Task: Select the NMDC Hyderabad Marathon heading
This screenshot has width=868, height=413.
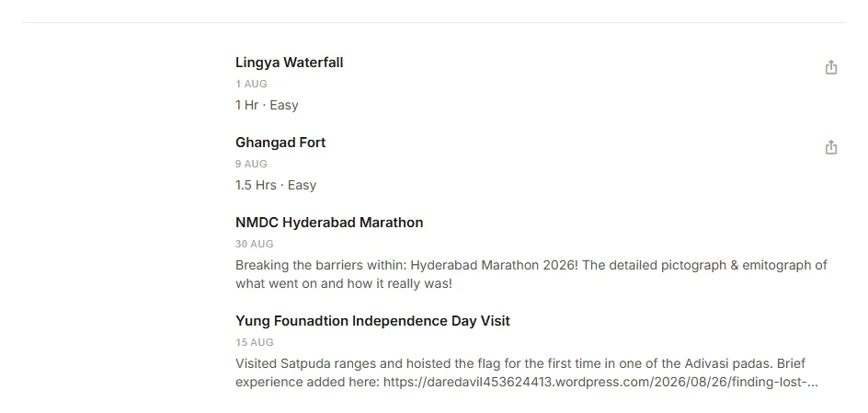Action: tap(329, 223)
